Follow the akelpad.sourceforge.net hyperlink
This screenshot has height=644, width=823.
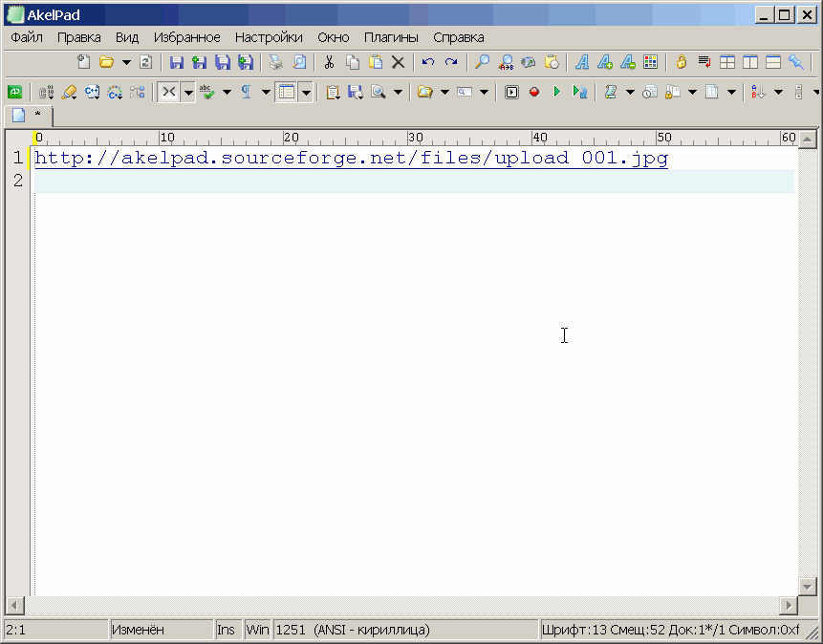coord(351,158)
